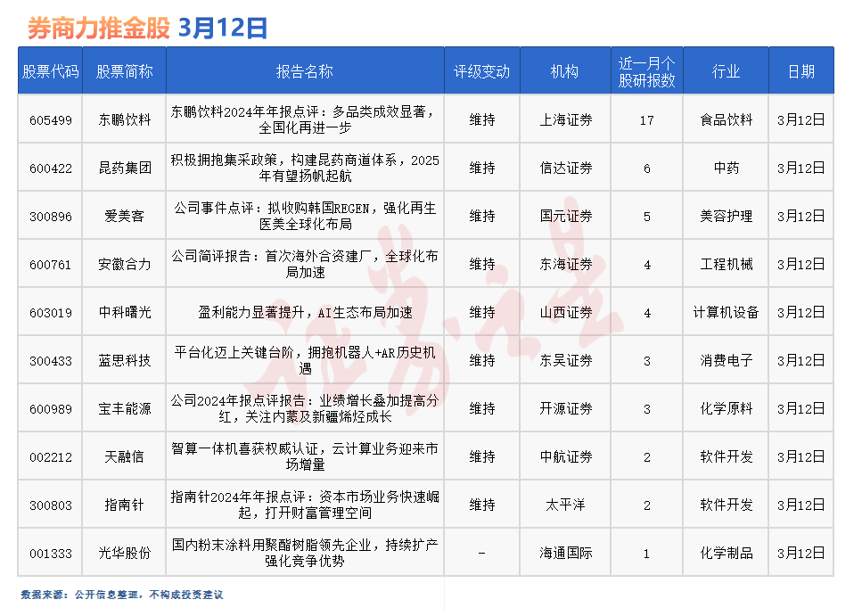Click the 消费电子 industry cell
Image resolution: width=862 pixels, height=616 pixels.
(x=727, y=360)
